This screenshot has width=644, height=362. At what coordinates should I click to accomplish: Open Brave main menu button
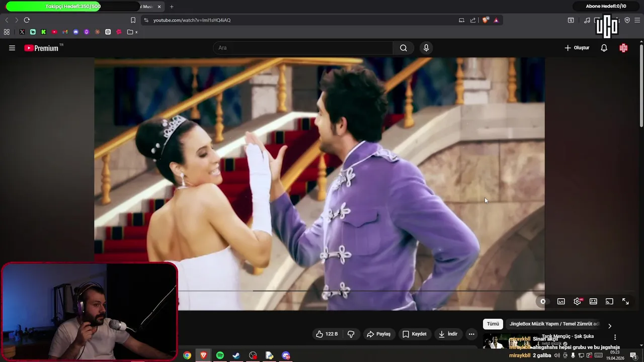tap(637, 20)
